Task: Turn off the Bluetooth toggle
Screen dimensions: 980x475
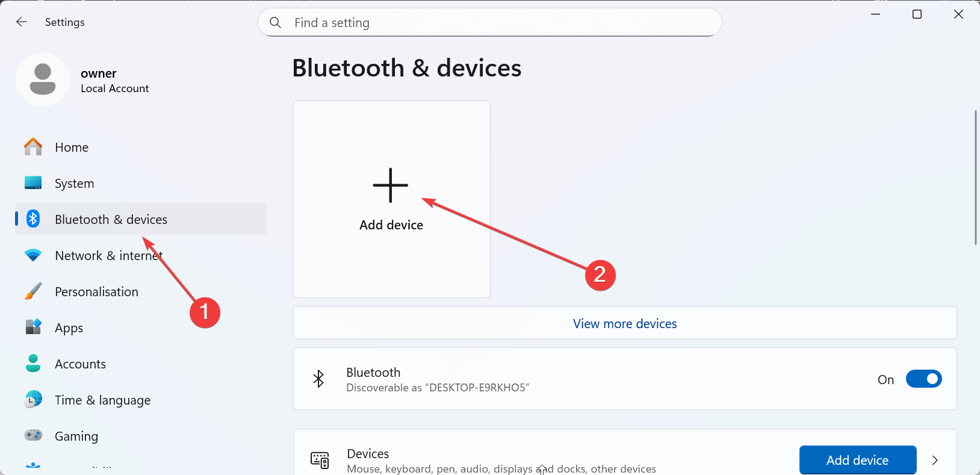Action: click(x=923, y=379)
